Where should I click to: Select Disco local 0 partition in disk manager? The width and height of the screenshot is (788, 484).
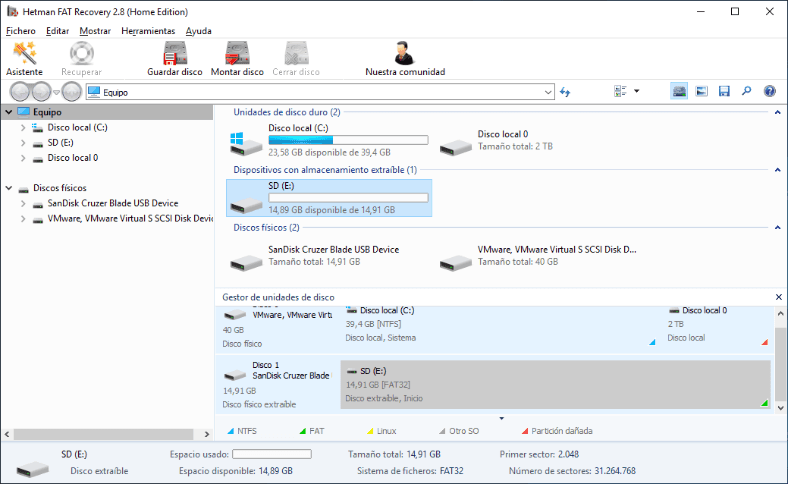coord(717,327)
